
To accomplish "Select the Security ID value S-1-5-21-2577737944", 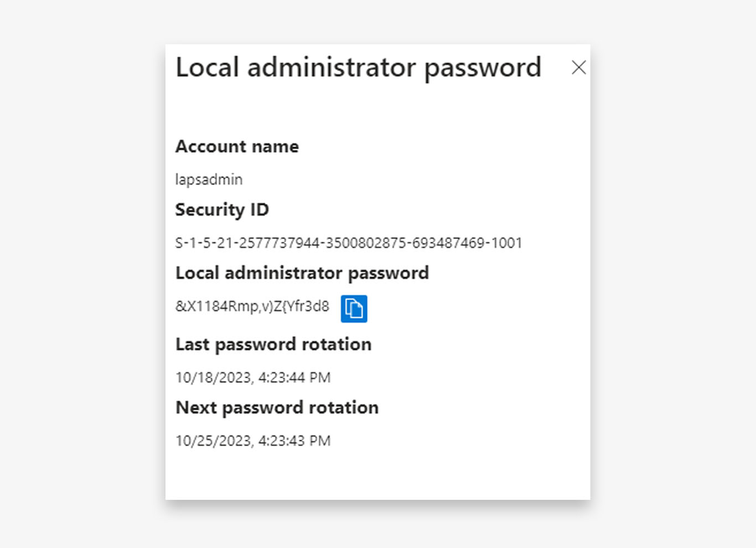I will click(349, 243).
